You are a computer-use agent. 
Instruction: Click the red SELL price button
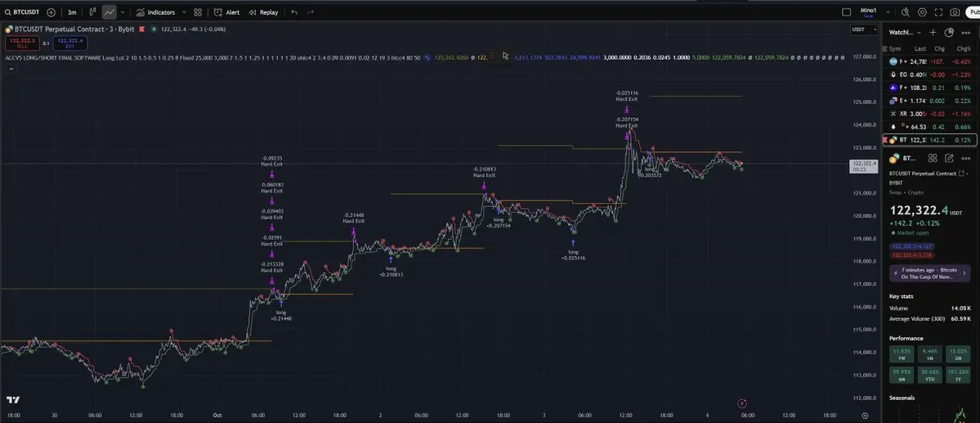coord(22,43)
